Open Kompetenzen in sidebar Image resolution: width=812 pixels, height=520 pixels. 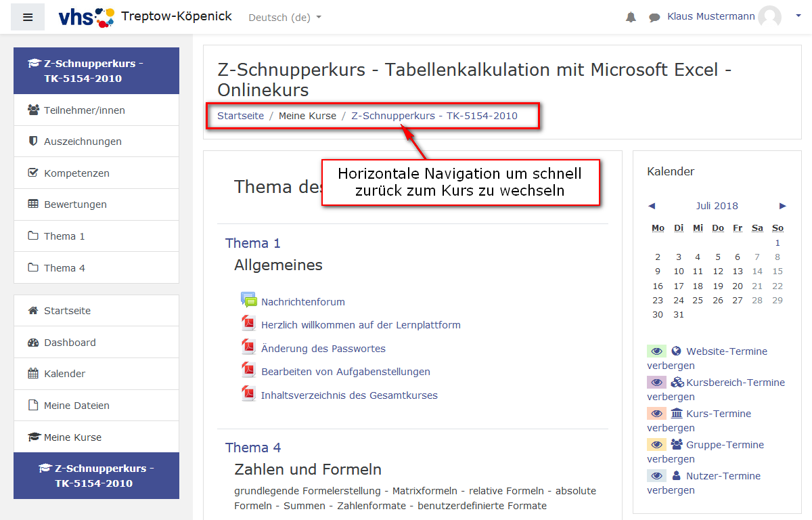pyautogui.click(x=96, y=173)
